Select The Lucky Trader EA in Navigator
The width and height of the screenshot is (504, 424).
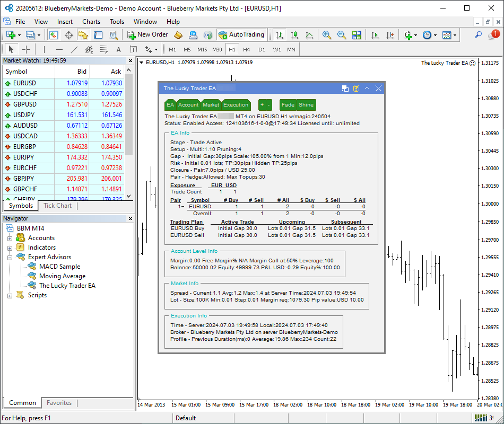(x=67, y=286)
